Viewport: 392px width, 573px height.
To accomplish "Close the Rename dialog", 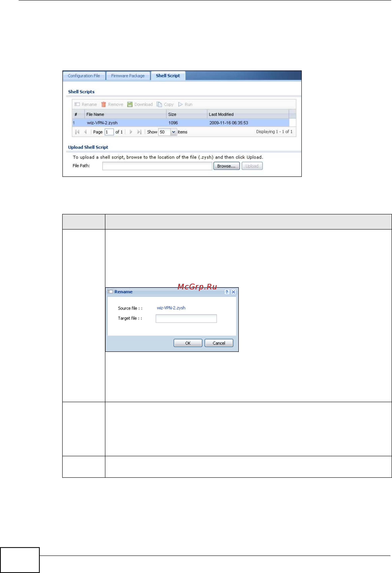I will pos(233,292).
